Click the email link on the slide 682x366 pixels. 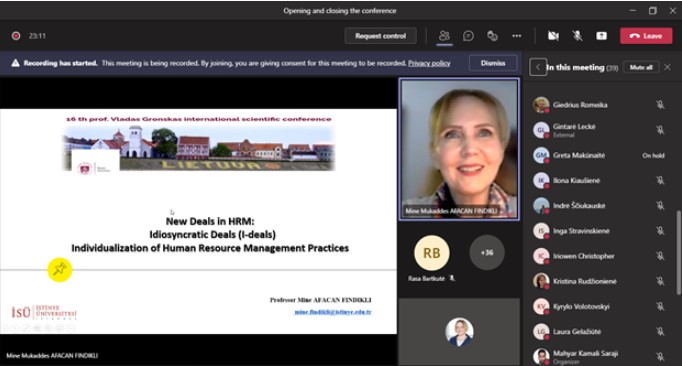(333, 312)
